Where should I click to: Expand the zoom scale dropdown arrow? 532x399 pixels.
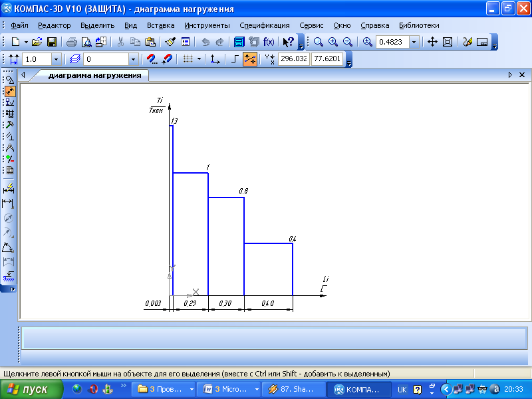414,42
